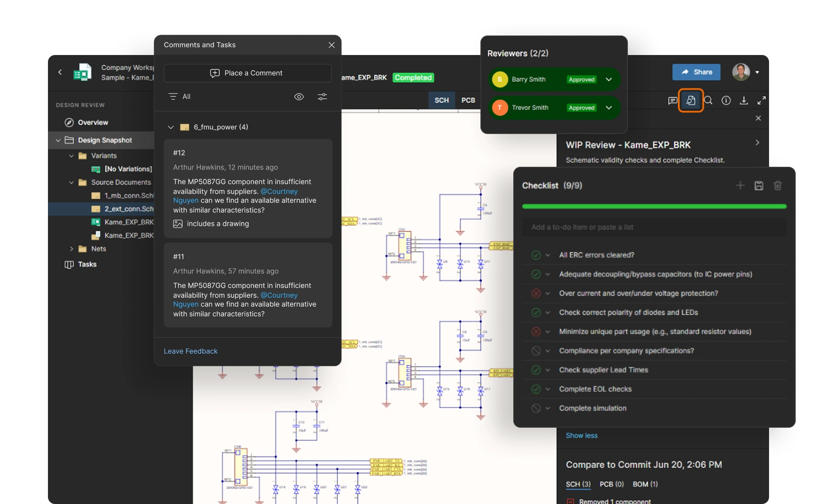Add a checklist item with plus icon
This screenshot has height=504, width=817.
tap(740, 185)
